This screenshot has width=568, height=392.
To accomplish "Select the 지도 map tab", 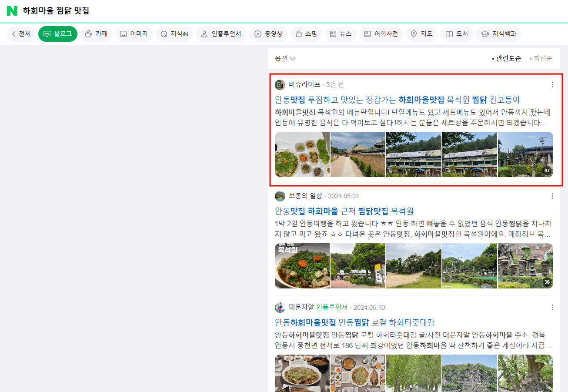I will click(421, 34).
